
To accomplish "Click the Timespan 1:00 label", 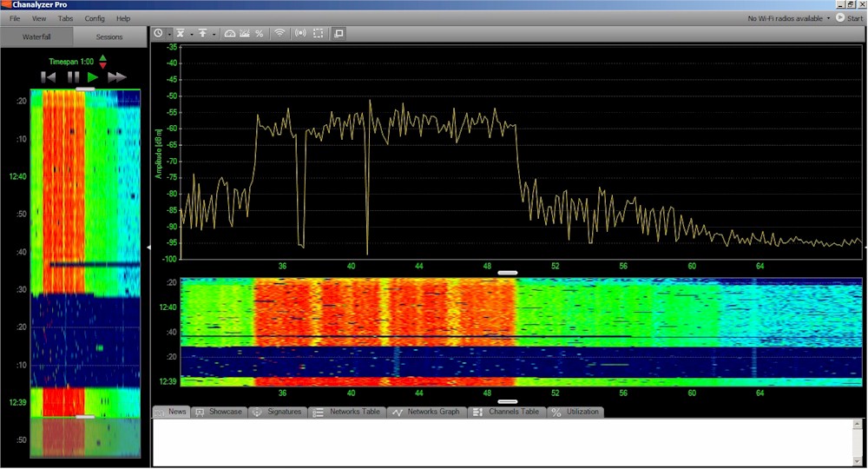I will [71, 62].
